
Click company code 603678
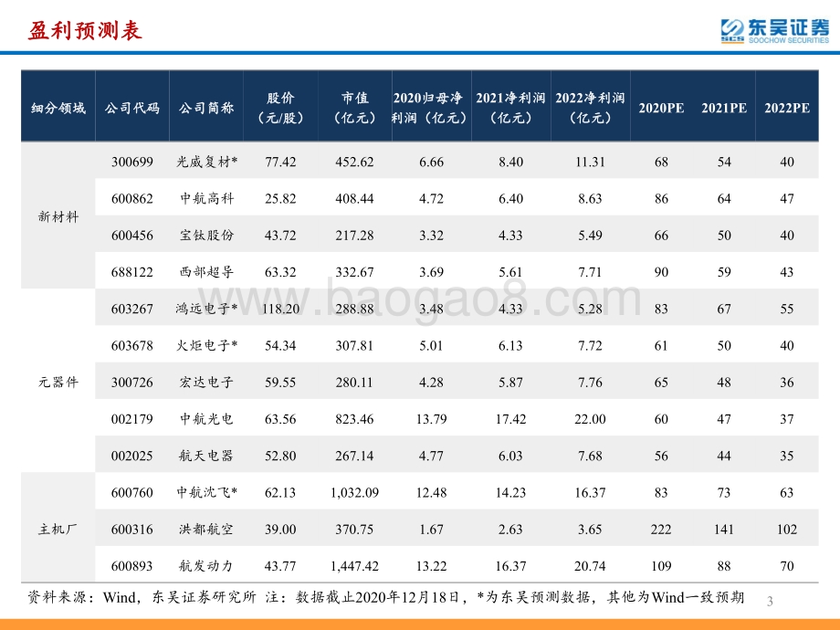click(132, 345)
